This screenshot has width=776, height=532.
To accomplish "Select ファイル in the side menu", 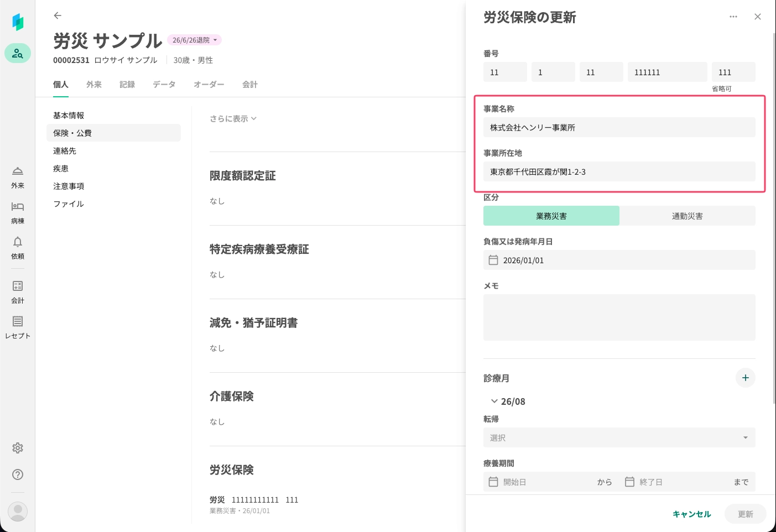I will click(x=113, y=204).
